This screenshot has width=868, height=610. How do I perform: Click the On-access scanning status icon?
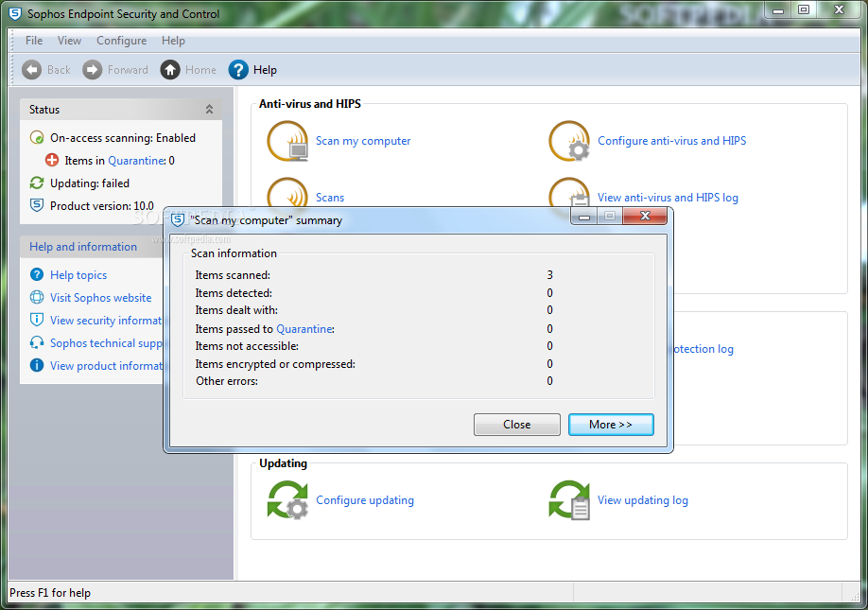(37, 138)
